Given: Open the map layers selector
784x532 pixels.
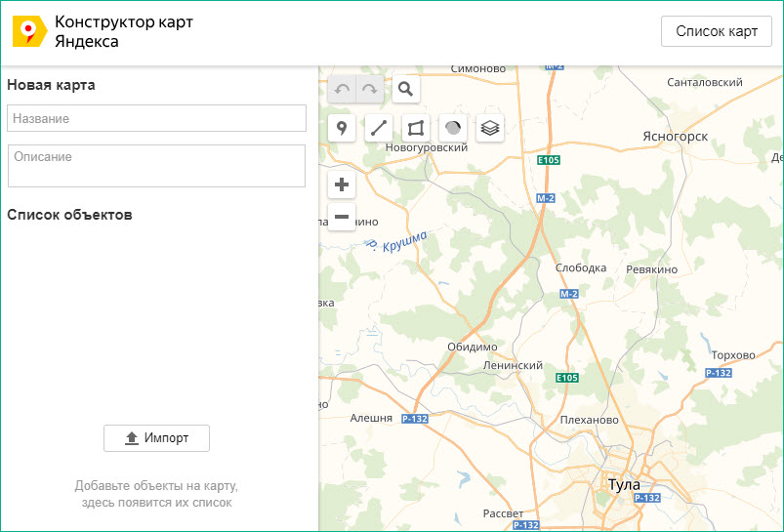Looking at the screenshot, I should [x=490, y=128].
